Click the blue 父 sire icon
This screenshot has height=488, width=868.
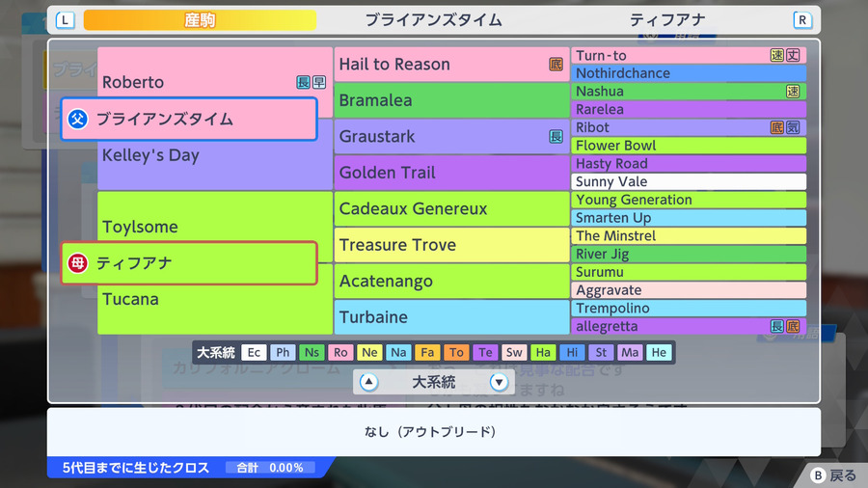[x=77, y=119]
